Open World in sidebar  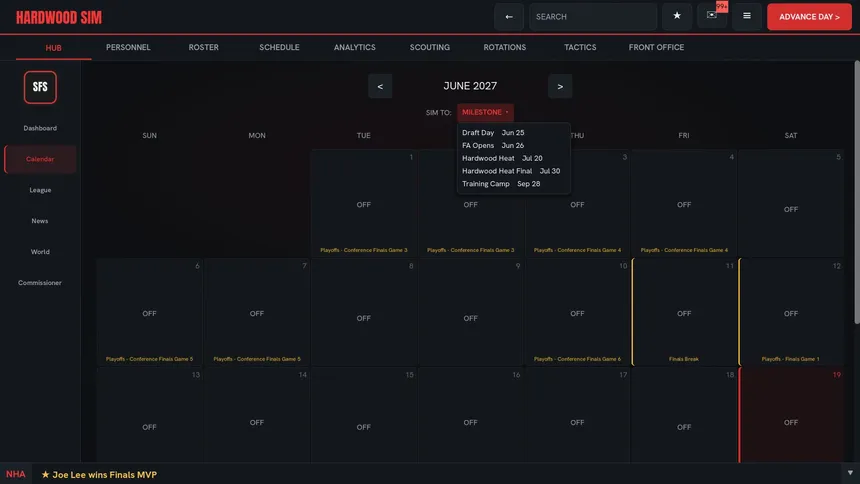pos(40,252)
